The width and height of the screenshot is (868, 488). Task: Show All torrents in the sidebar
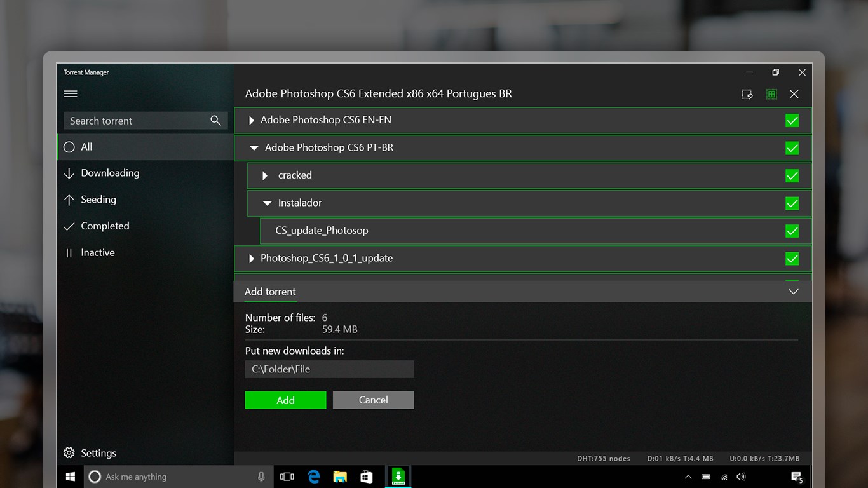pos(146,147)
